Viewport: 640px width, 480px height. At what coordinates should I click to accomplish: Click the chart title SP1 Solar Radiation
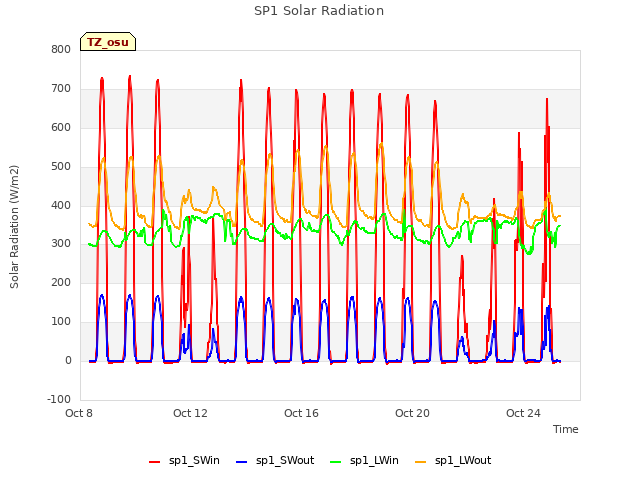319,11
